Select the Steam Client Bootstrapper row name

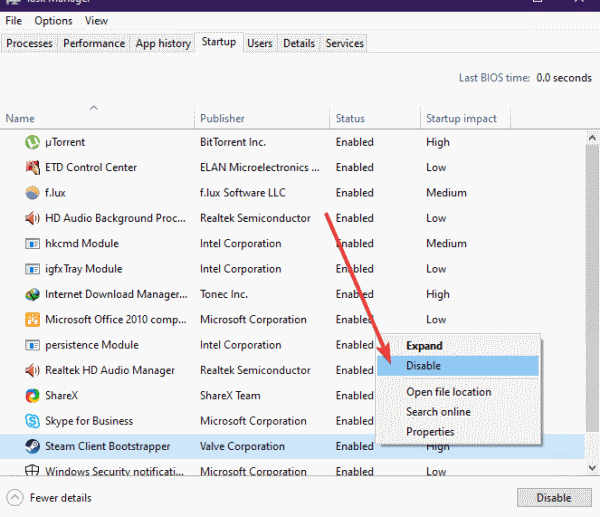point(108,446)
